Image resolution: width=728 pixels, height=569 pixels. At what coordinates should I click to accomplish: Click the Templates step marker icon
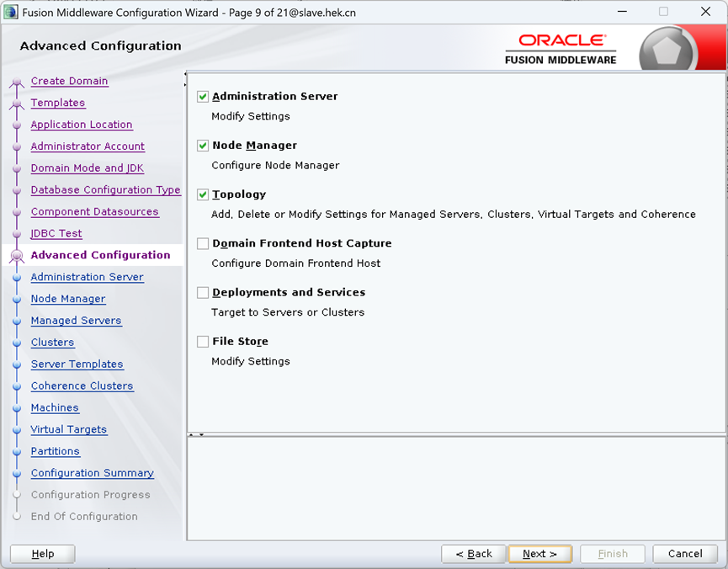coord(17,104)
